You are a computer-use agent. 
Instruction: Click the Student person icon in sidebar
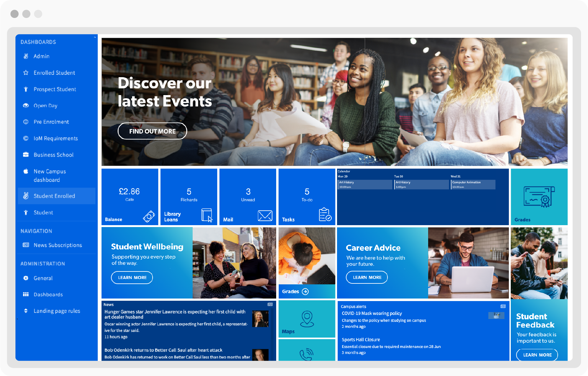click(x=26, y=213)
